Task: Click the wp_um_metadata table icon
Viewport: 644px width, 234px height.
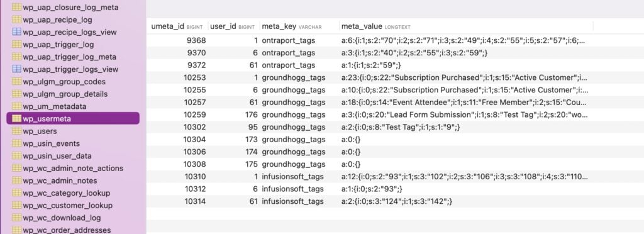Action: tap(17, 106)
